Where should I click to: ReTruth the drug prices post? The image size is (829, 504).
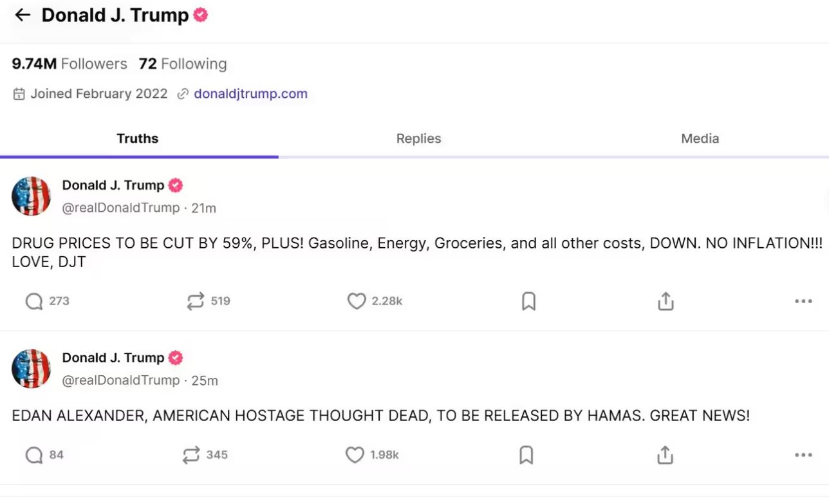[195, 301]
